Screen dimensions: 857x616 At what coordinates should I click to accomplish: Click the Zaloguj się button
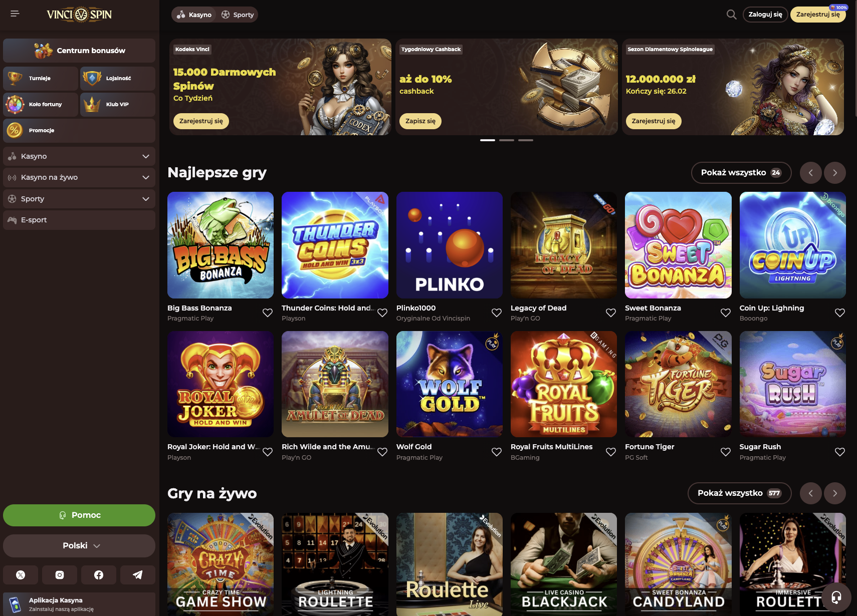pos(765,15)
